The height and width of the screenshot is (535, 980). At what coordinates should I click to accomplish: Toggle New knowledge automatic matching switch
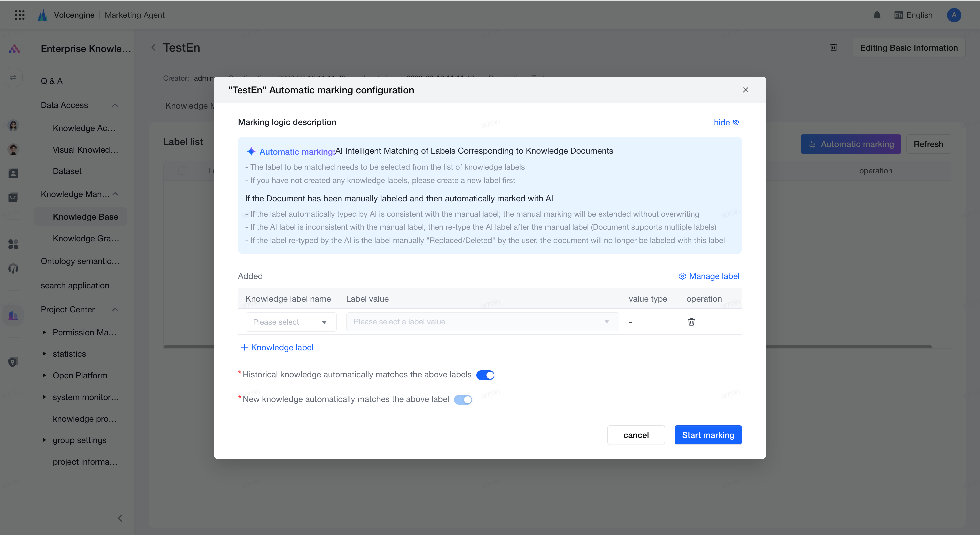click(463, 400)
